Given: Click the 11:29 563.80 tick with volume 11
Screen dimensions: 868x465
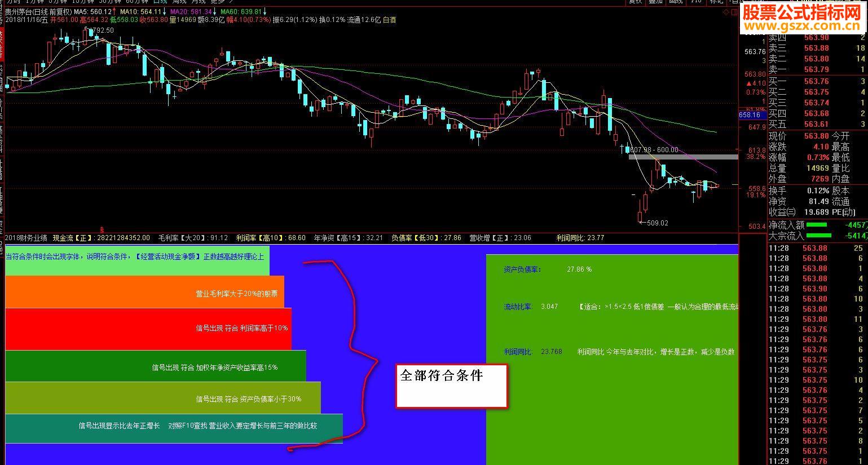Looking at the screenshot, I should pos(817,319).
